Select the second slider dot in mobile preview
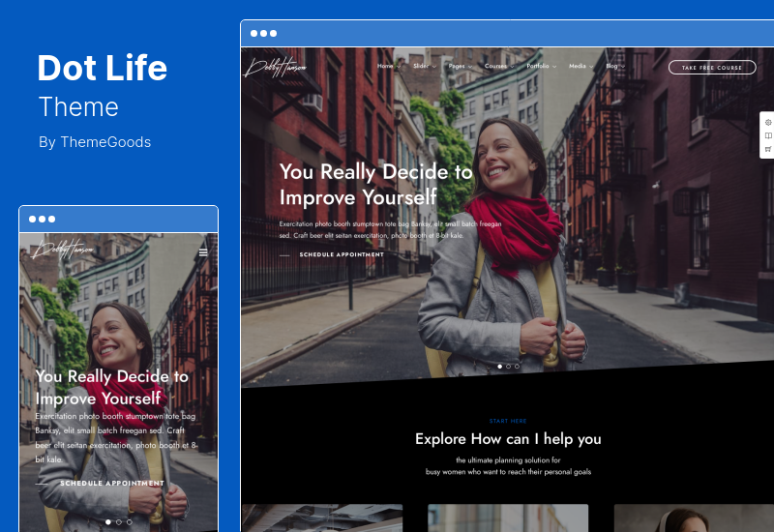This screenshot has height=532, width=774. pyautogui.click(x=118, y=521)
